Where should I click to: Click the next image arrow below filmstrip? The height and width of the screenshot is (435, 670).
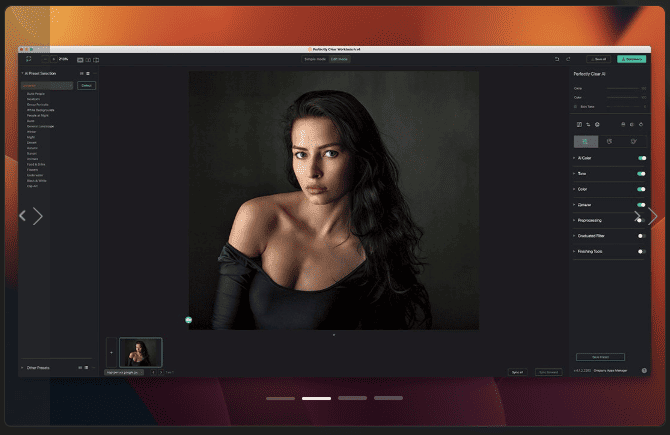(x=161, y=373)
